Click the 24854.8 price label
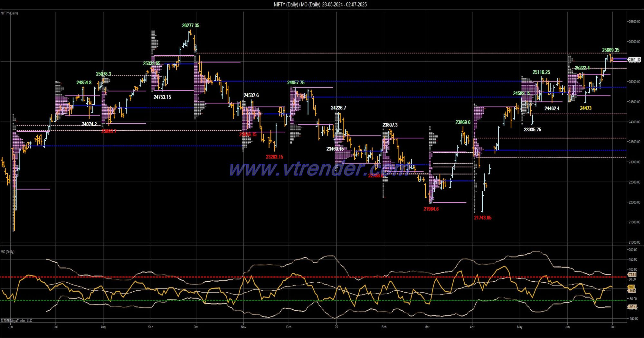The width and height of the screenshot is (644, 338). 84,83
